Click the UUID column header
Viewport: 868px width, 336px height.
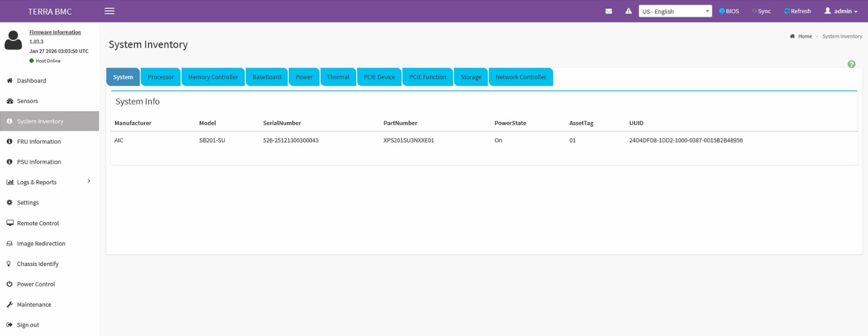pyautogui.click(x=636, y=123)
